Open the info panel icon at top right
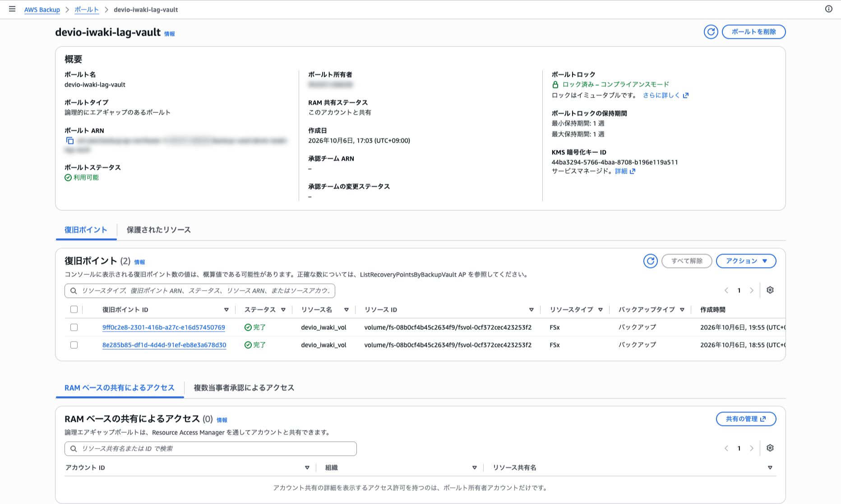 (829, 9)
